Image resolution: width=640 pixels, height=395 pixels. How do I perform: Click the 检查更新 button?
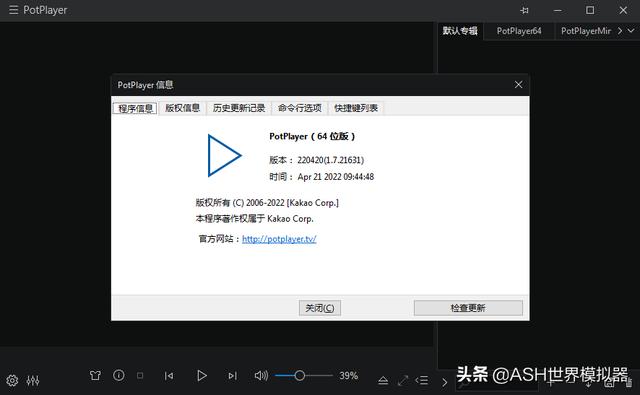coord(468,308)
